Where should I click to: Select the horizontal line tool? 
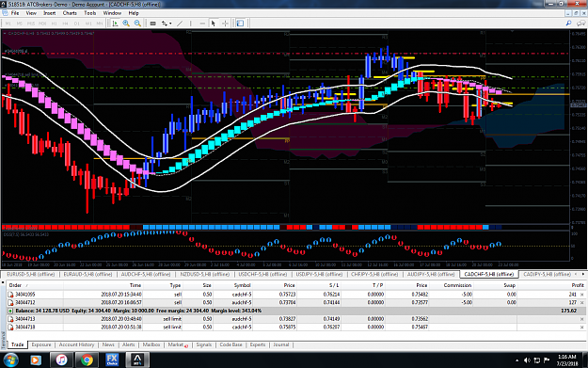click(202, 24)
